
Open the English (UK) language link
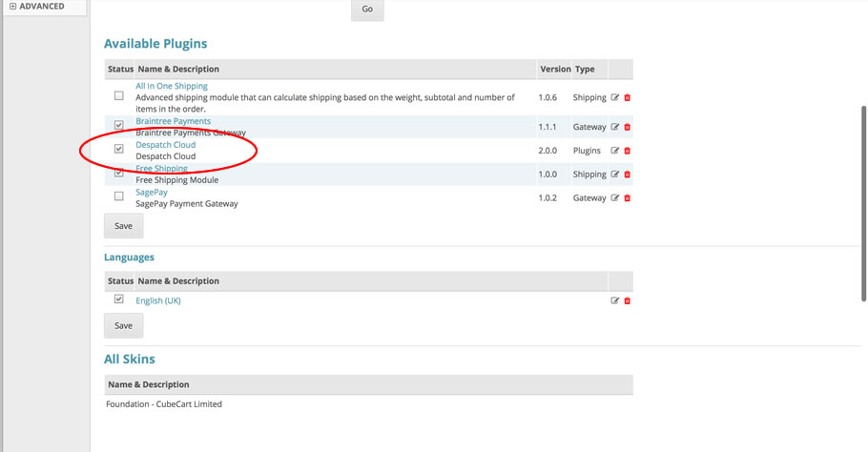tap(158, 301)
